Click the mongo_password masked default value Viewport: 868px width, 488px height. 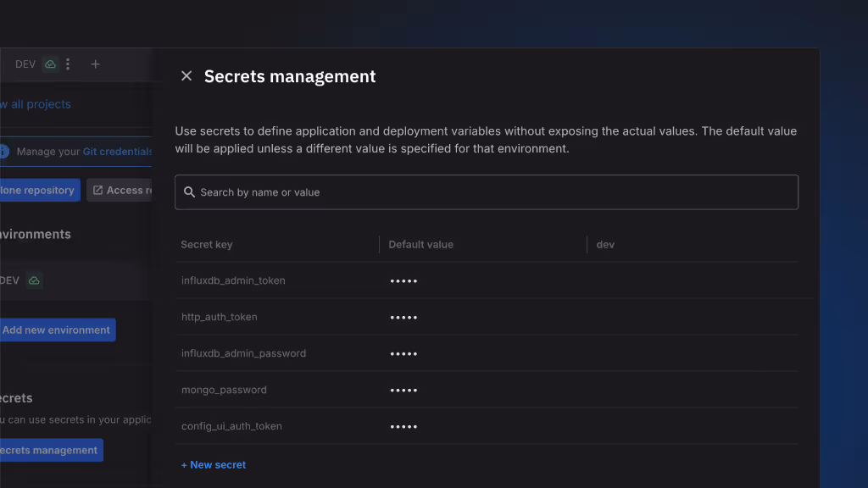point(403,390)
